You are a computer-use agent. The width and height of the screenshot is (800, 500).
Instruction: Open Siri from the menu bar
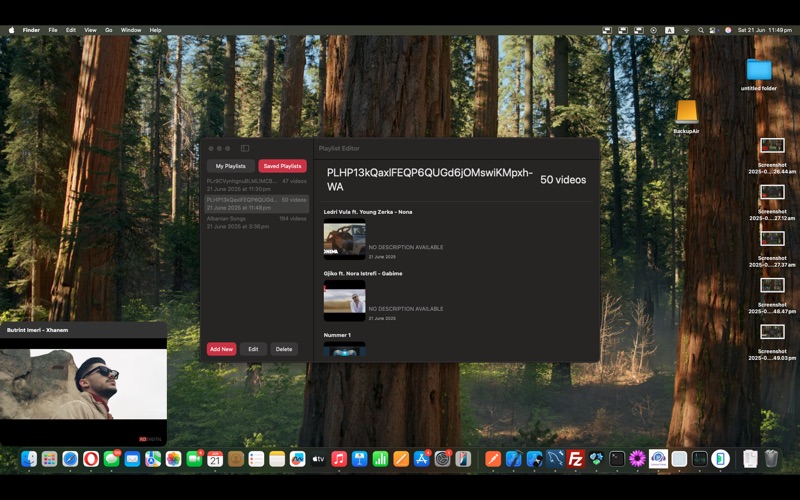coord(728,30)
